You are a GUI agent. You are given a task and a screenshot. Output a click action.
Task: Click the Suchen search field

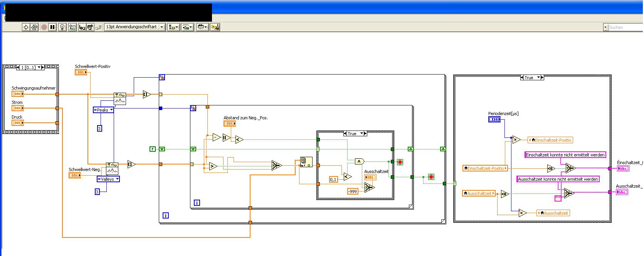coord(624,27)
